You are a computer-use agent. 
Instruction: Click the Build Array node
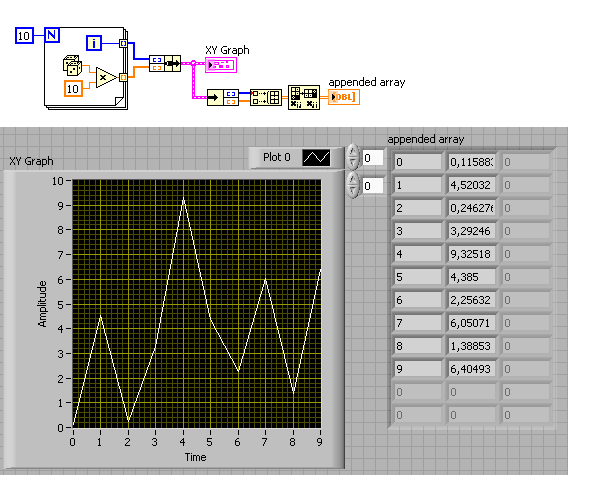266,98
